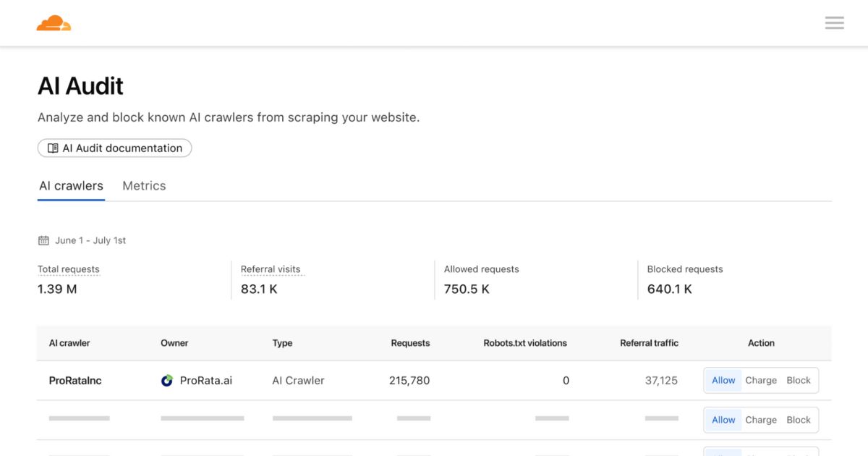The width and height of the screenshot is (868, 456).
Task: Open the hamburger navigation menu
Action: [834, 22]
